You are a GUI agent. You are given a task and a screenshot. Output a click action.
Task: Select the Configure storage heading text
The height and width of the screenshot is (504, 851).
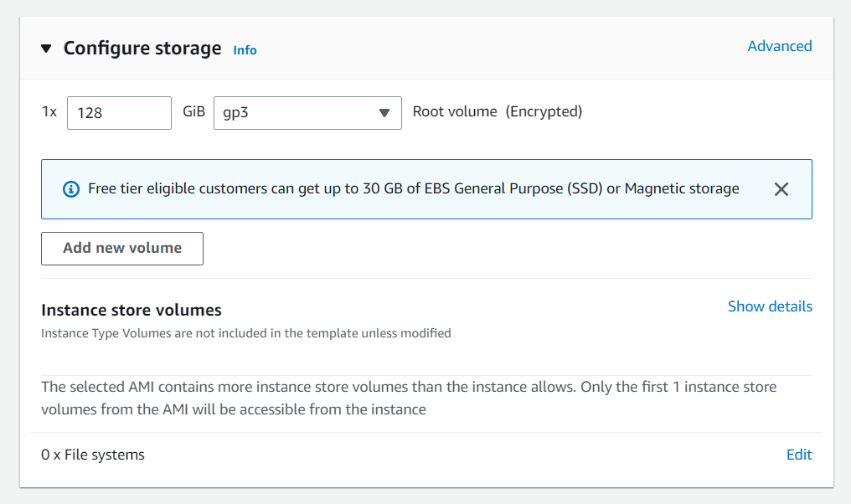coord(142,49)
